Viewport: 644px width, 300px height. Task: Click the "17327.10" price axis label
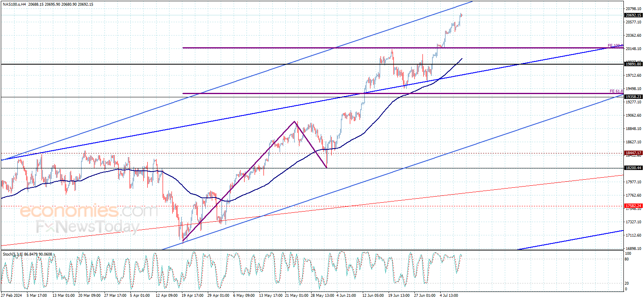633,222
